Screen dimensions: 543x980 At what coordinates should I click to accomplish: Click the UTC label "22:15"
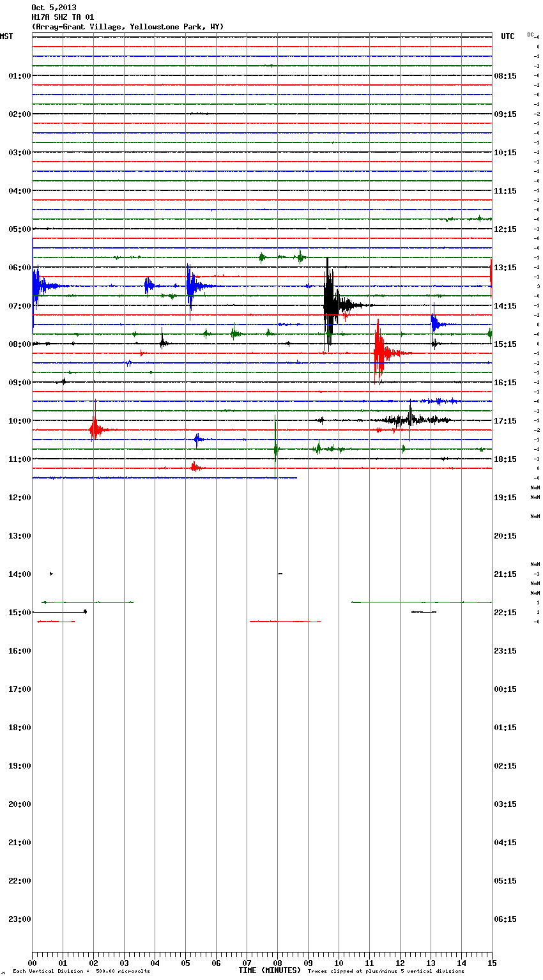505,613
